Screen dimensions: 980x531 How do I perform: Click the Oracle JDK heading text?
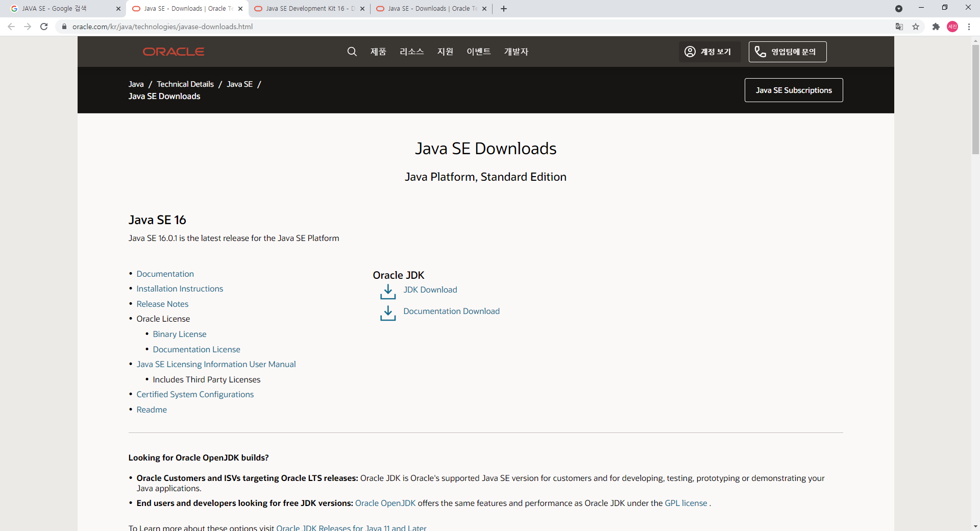point(399,275)
